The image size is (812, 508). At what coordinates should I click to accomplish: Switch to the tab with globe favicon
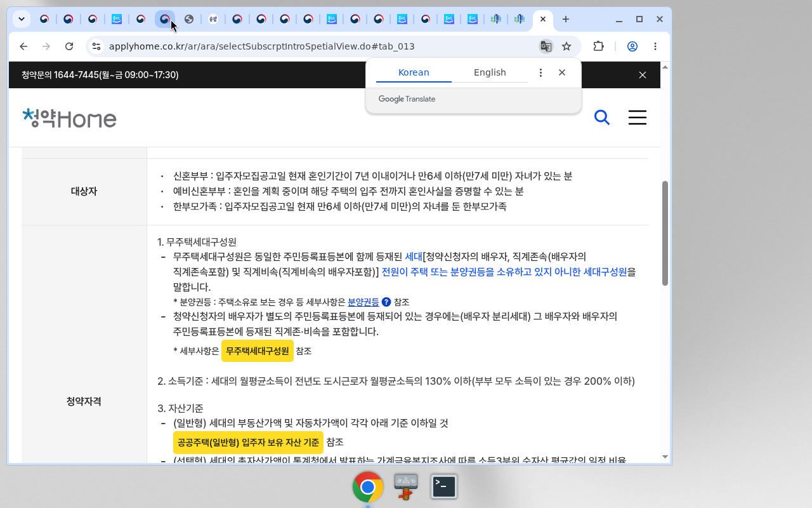189,19
